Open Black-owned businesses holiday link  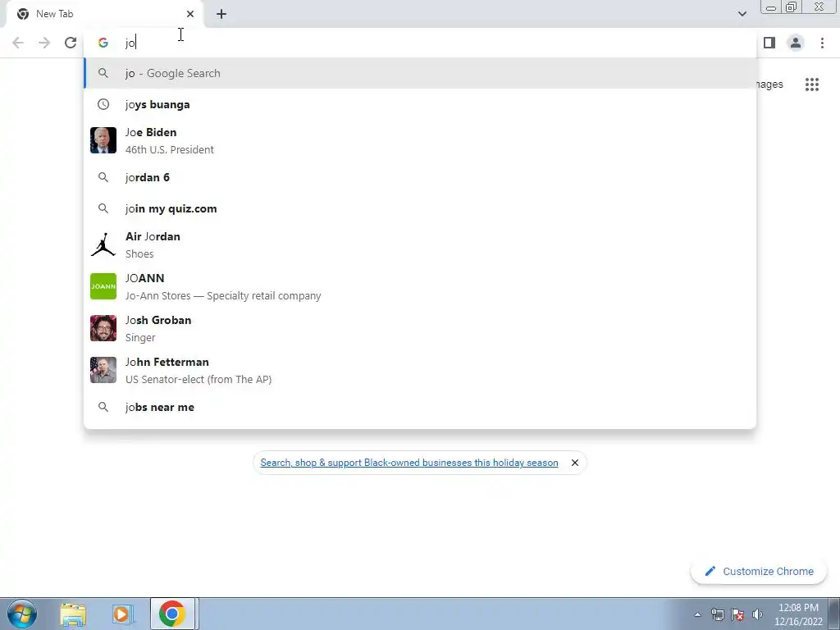(x=409, y=463)
